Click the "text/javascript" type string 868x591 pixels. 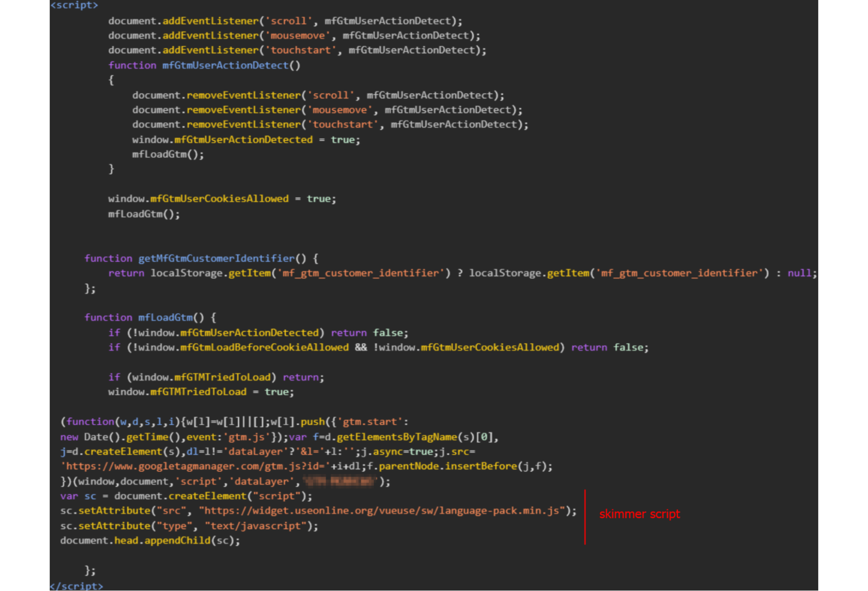[x=255, y=526]
